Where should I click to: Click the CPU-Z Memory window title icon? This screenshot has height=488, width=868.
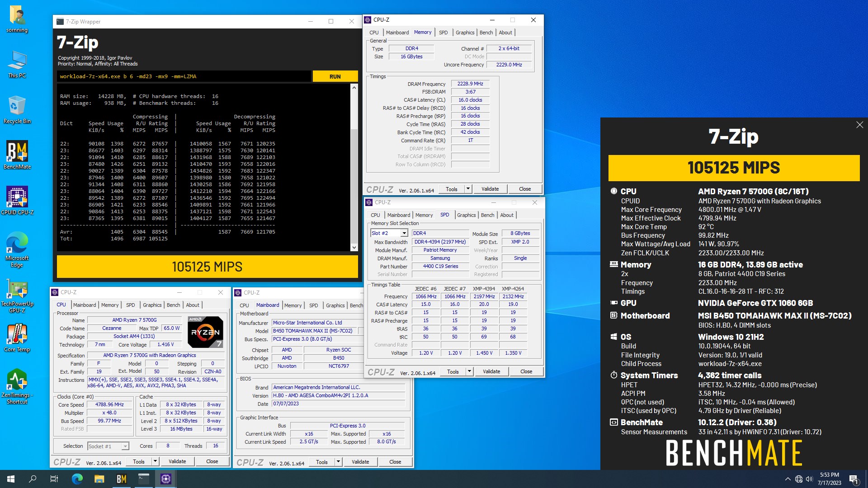(x=368, y=20)
